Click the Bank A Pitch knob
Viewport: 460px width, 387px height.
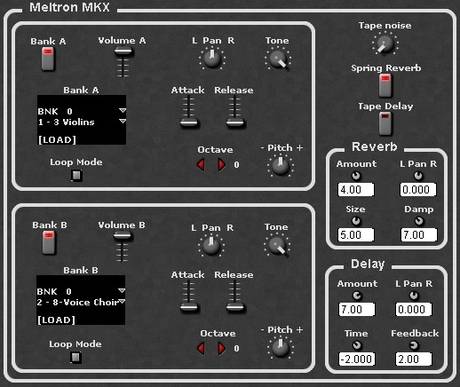coord(280,166)
